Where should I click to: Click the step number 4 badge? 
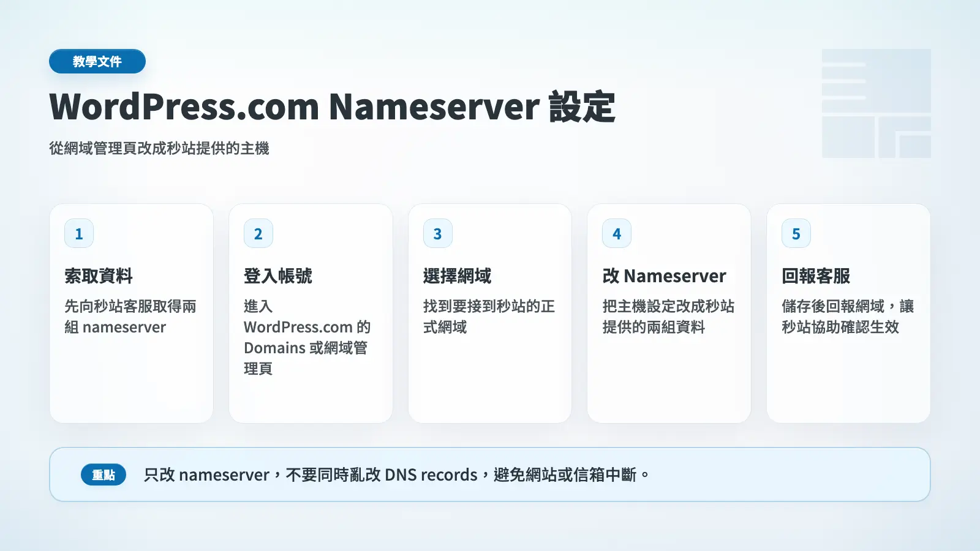617,233
